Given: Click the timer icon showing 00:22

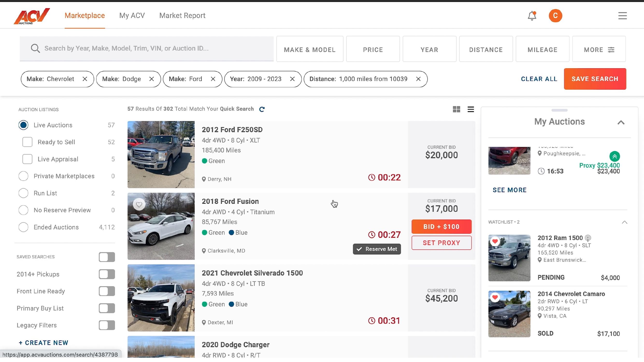Looking at the screenshot, I should click(372, 177).
